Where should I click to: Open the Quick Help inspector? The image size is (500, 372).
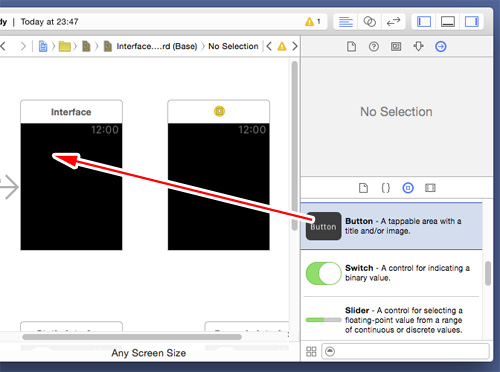374,46
